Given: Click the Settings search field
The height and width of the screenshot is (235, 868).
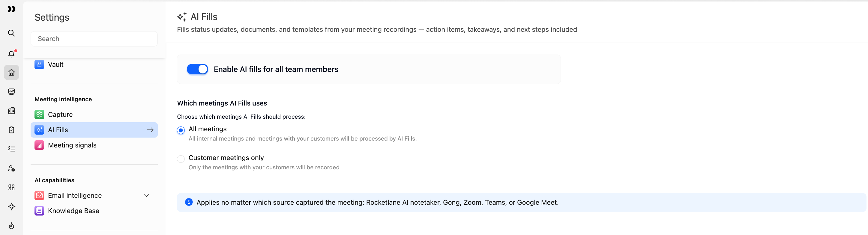Looking at the screenshot, I should (94, 39).
